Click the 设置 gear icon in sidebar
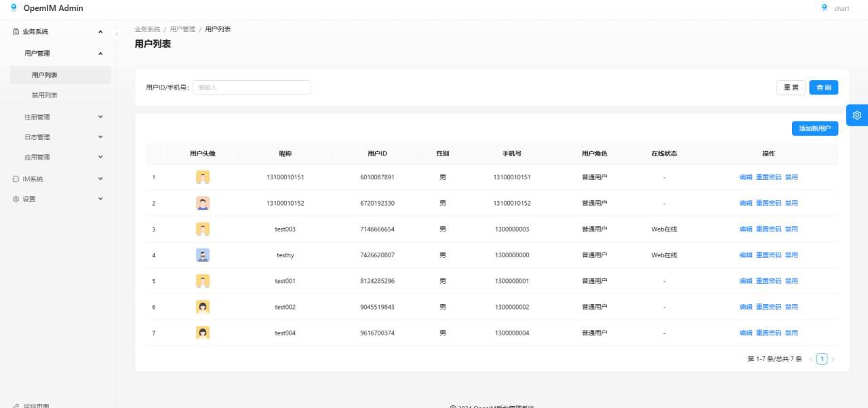 tap(16, 199)
